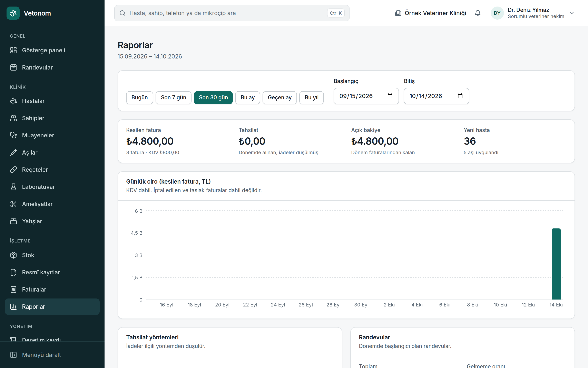The width and height of the screenshot is (588, 368).
Task: Click the ₺4.800,00 Kesilen fatura value
Action: tap(150, 141)
